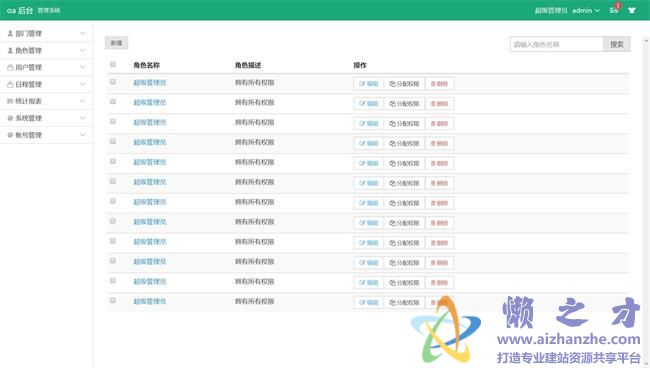Viewport: 650px width, 368px height.
Task: Tick the checkbox in the second role row
Action: coord(113,102)
